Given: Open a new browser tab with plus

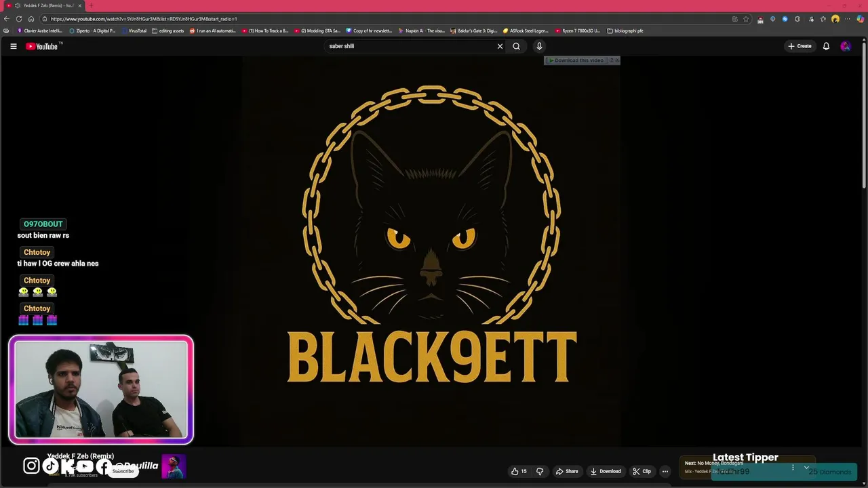Looking at the screenshot, I should tap(91, 5).
